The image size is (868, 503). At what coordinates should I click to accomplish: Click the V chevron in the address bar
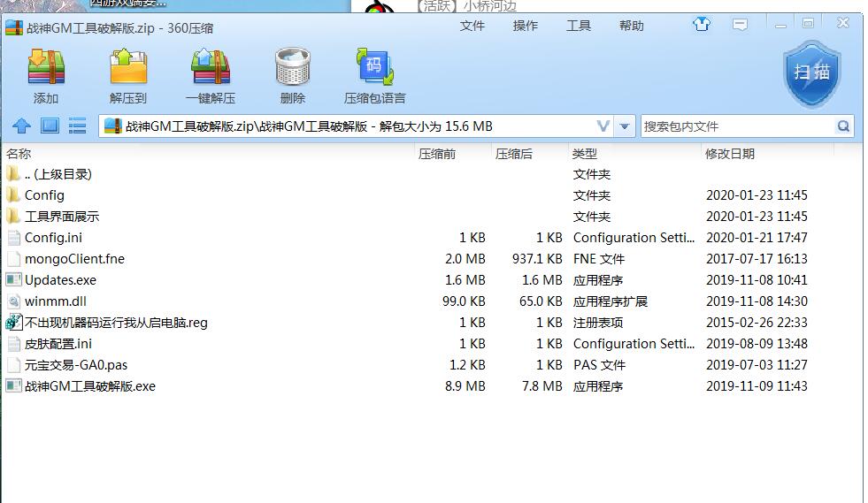point(603,126)
